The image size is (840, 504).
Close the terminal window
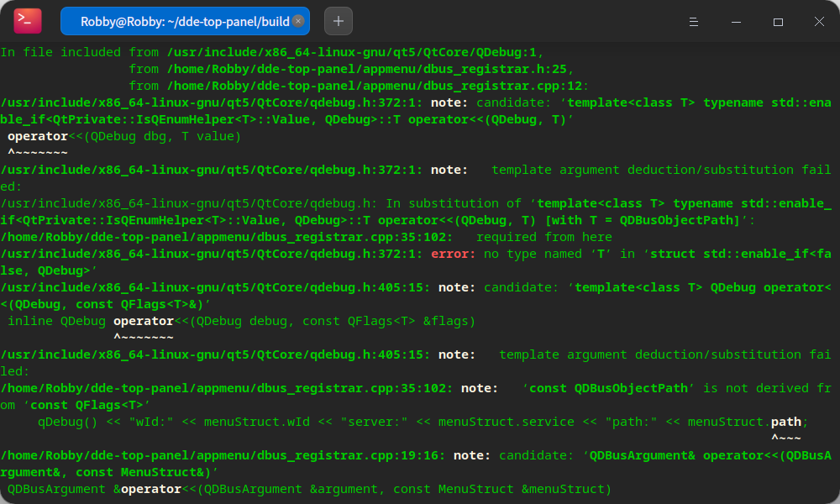point(819,21)
